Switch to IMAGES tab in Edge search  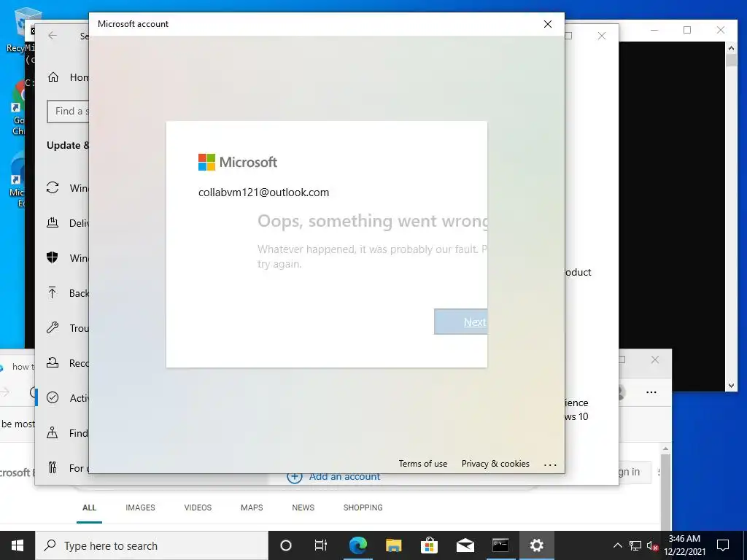click(140, 507)
